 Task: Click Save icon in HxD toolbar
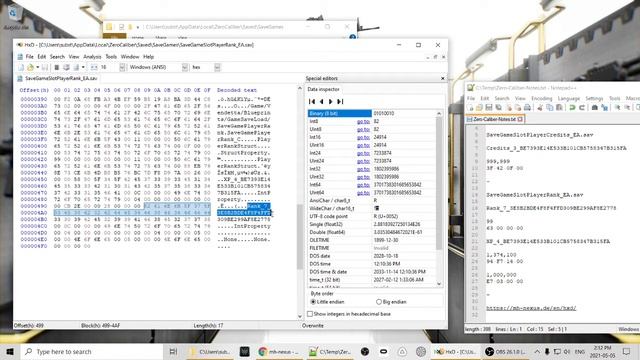44,67
